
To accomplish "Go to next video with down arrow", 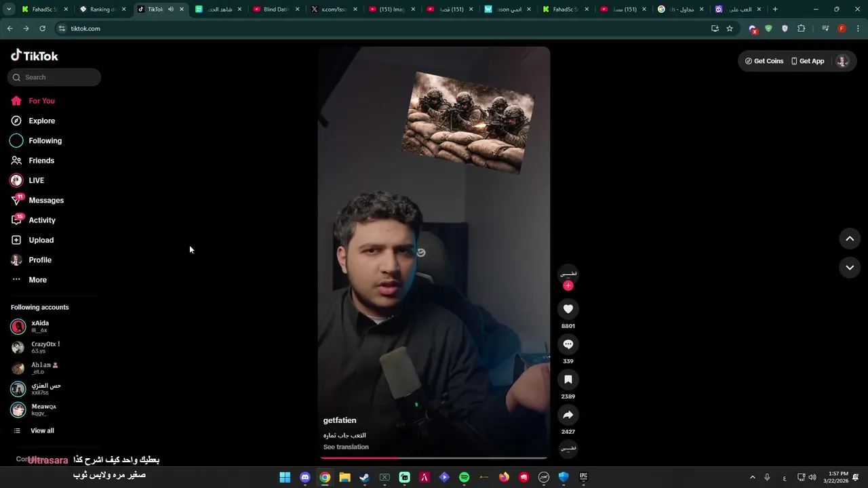I will [850, 268].
